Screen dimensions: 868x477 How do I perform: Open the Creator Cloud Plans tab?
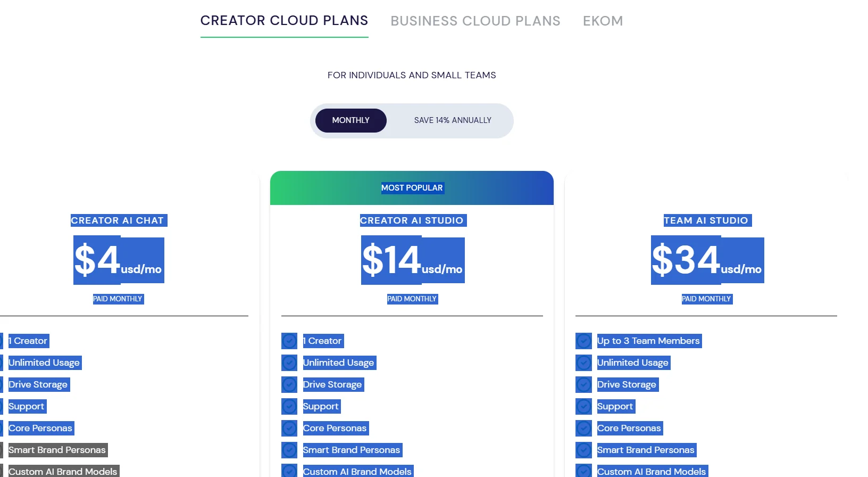point(284,21)
